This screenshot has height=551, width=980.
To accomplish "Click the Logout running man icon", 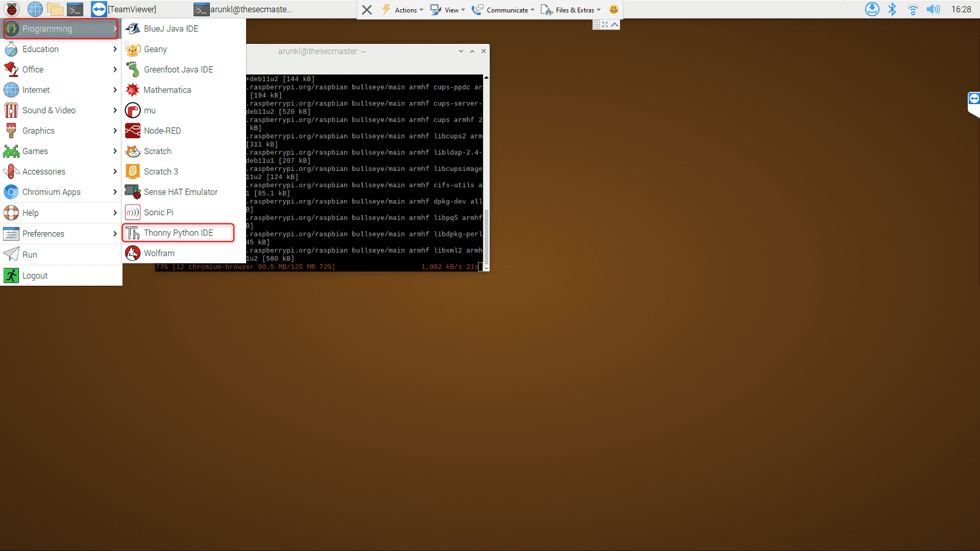I will (x=11, y=275).
